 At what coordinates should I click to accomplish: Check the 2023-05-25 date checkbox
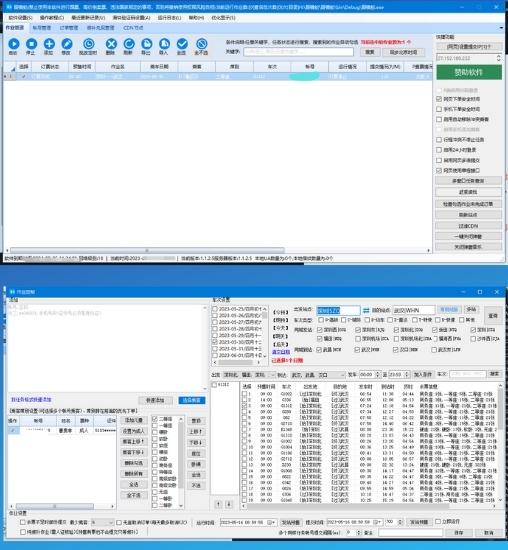click(215, 309)
